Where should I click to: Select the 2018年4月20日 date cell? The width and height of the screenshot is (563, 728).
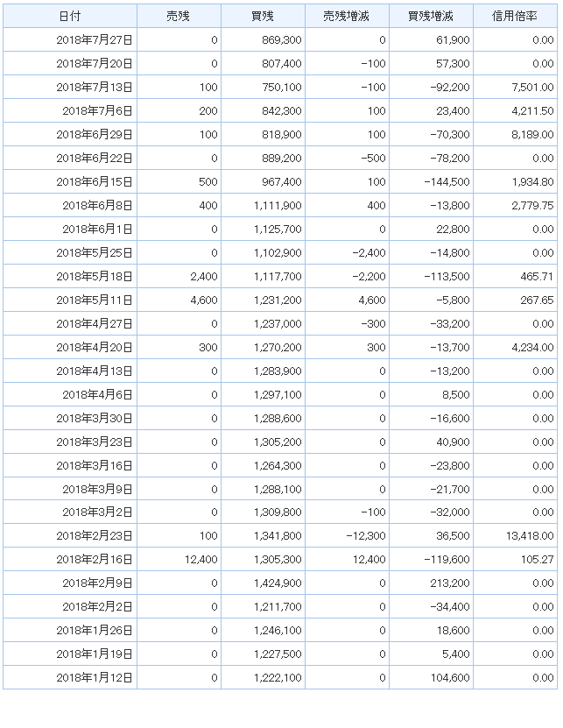(x=95, y=348)
